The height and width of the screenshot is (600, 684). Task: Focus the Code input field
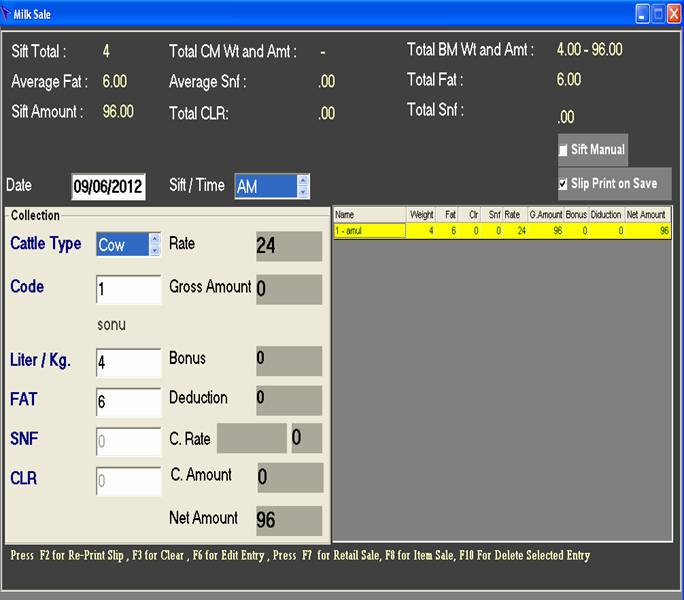[x=128, y=290]
